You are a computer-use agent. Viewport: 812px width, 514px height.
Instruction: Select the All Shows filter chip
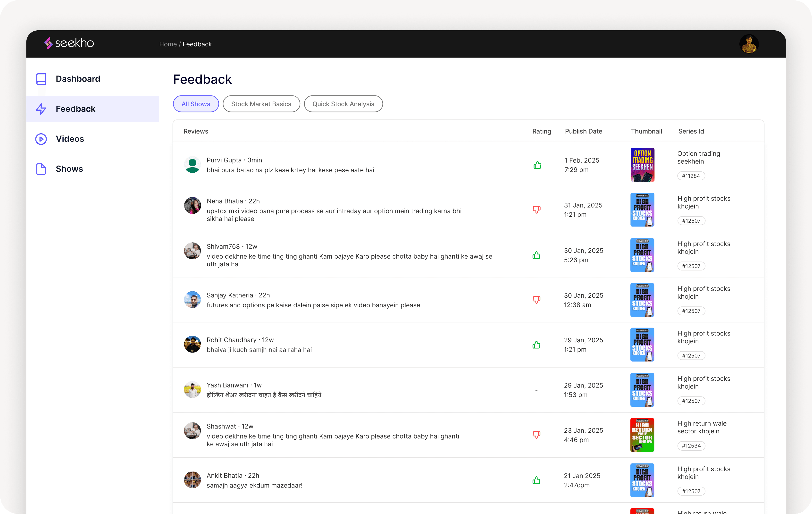click(x=196, y=104)
